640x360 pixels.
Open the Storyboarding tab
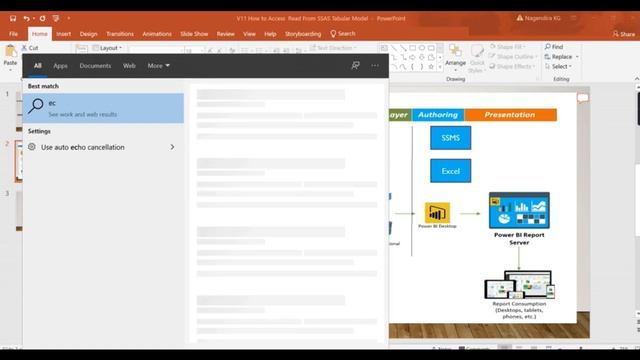click(303, 34)
